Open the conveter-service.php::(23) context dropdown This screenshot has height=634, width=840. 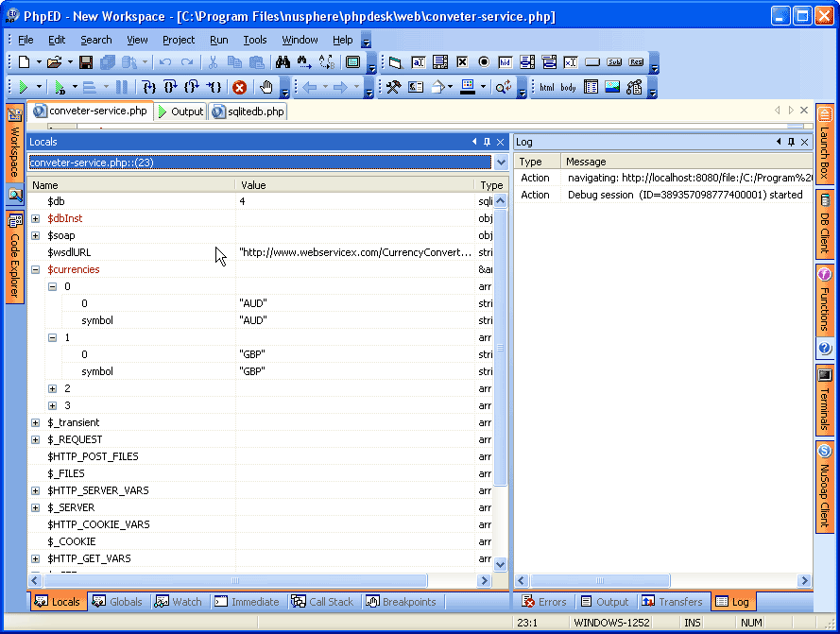[x=501, y=163]
